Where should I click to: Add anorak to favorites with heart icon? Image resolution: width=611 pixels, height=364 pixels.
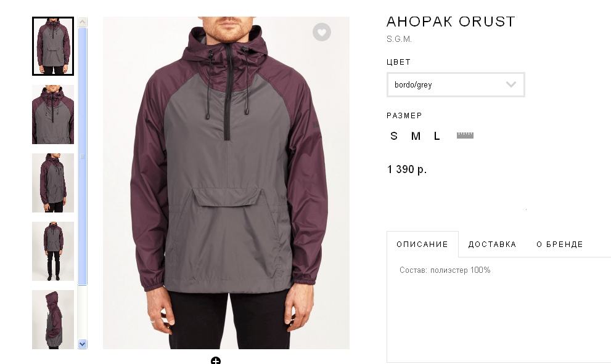(321, 32)
